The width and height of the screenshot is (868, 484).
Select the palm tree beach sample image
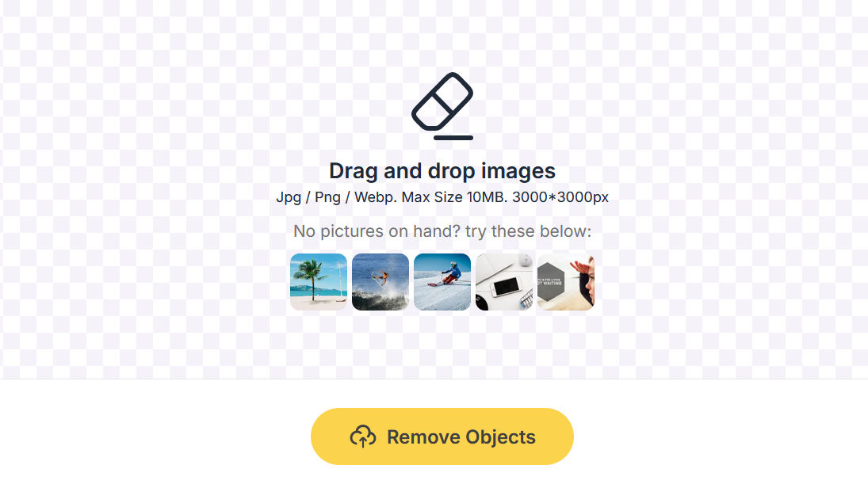319,282
